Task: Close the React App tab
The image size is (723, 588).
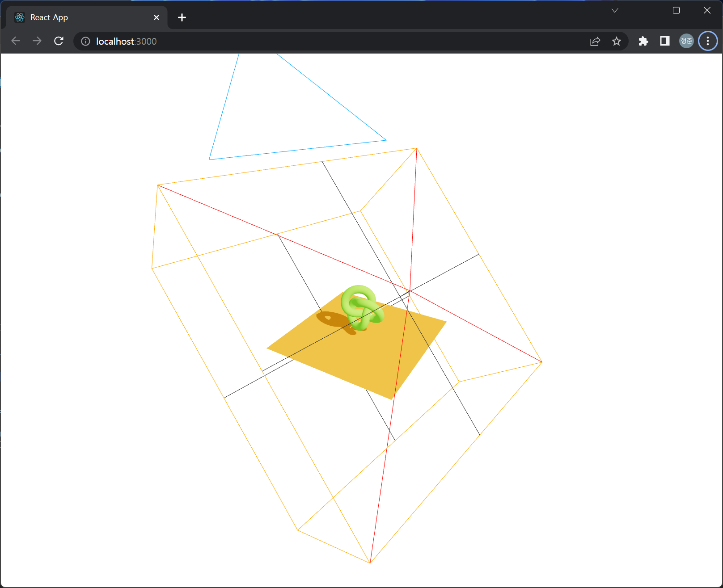Action: point(156,17)
